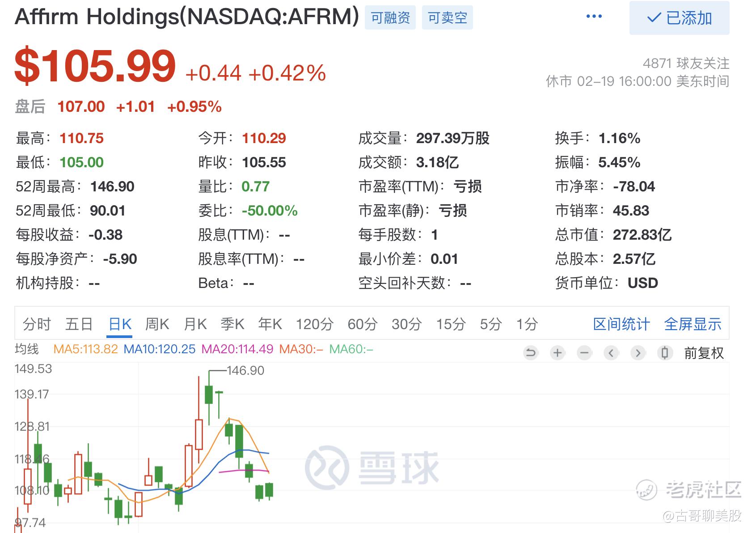Screen dimensions: 756x533
Task: Click the MA10 blue indicator label
Action: pyautogui.click(x=160, y=349)
